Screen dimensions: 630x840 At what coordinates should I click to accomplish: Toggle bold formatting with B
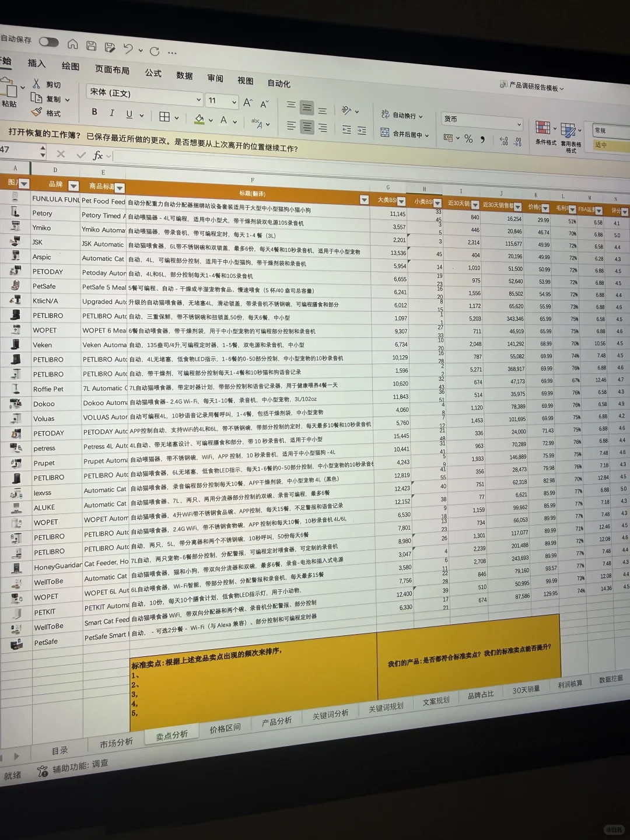coord(94,112)
